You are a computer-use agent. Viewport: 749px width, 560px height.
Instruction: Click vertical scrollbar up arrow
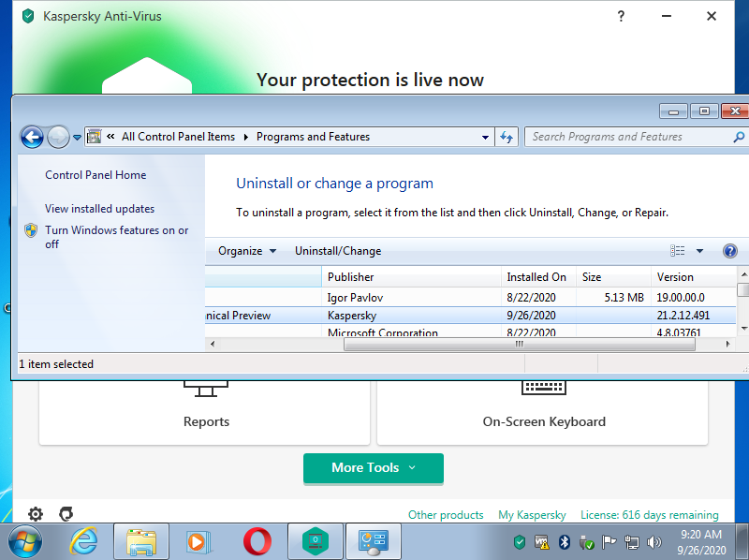tap(743, 274)
